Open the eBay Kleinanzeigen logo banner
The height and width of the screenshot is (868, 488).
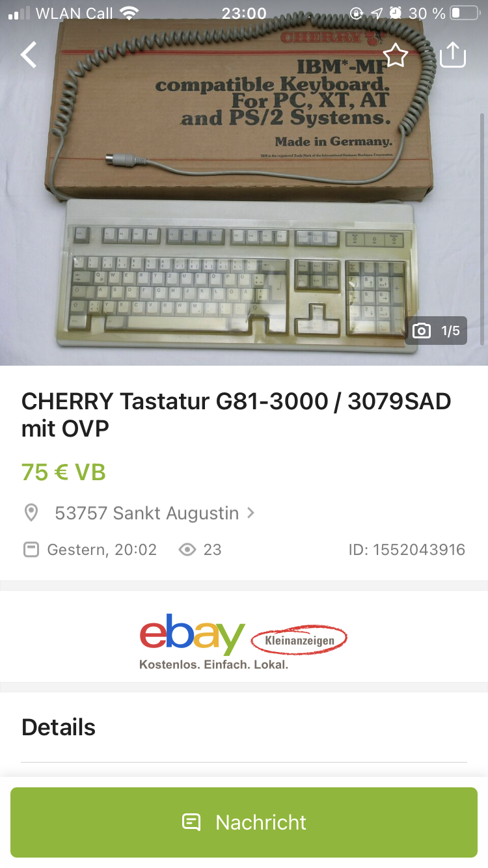(244, 641)
